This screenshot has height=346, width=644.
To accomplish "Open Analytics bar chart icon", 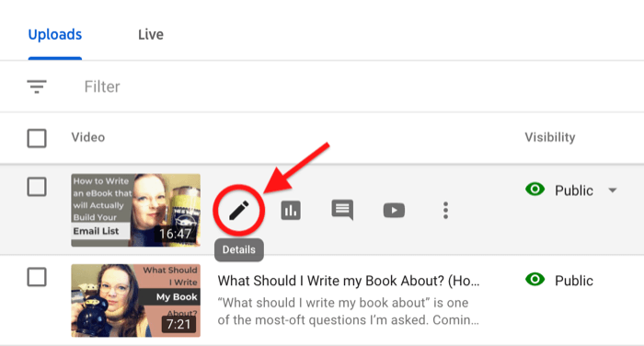I will tap(291, 211).
